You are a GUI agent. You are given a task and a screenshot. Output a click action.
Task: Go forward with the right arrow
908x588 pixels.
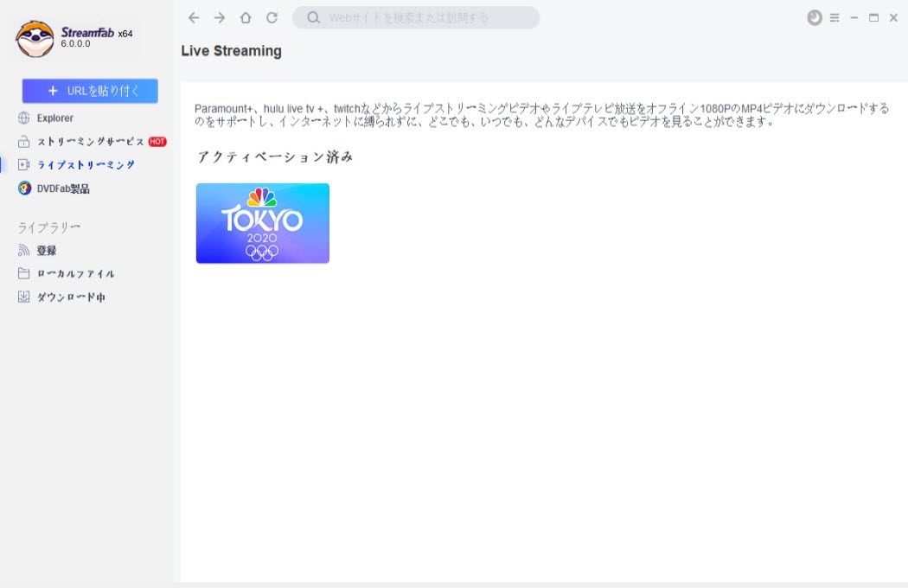tap(220, 18)
